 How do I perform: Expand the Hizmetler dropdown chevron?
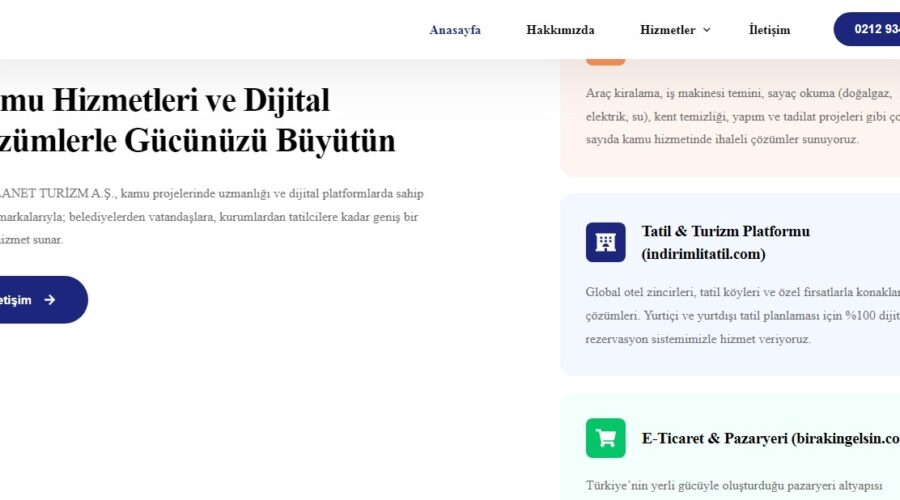707,30
